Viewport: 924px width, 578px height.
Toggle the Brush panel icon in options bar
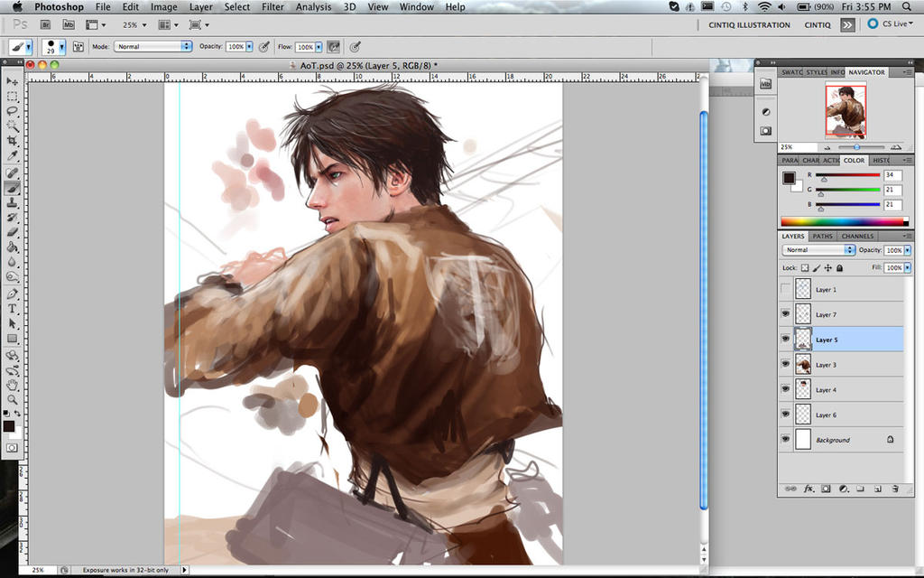(78, 47)
